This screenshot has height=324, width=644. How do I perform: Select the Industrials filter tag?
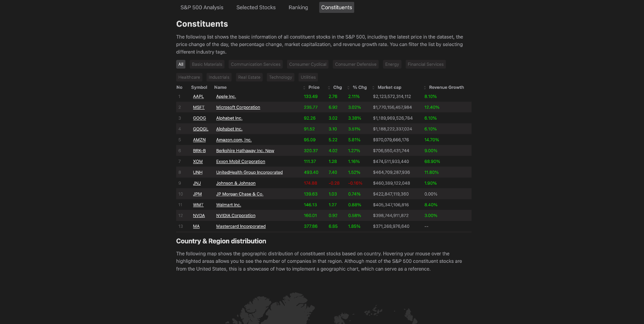tap(219, 77)
